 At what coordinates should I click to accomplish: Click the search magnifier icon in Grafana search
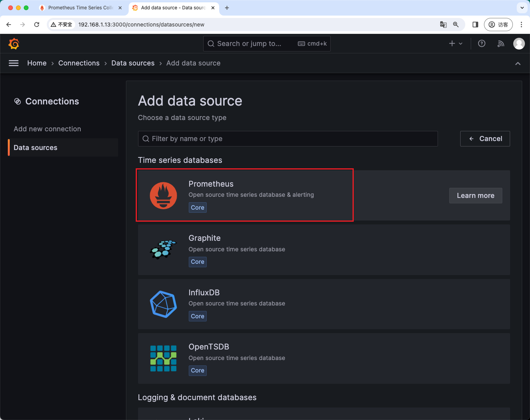click(211, 44)
